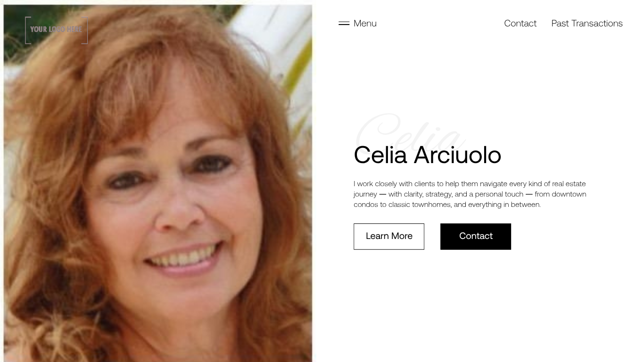This screenshot has height=362, width=644.
Task: Click the YOUR LOGO HERE placeholder text
Action: coord(56,29)
